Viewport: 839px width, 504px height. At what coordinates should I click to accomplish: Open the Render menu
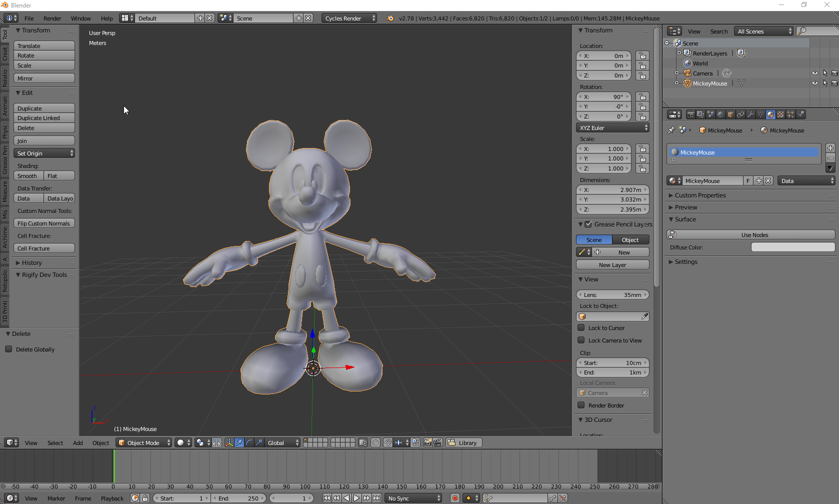tap(52, 18)
